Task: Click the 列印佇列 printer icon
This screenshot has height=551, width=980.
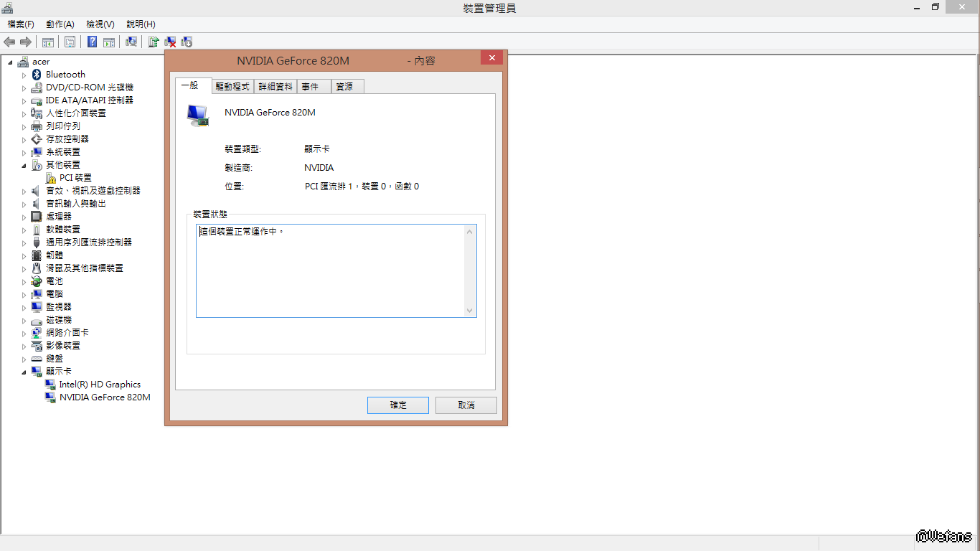Action: click(x=37, y=126)
